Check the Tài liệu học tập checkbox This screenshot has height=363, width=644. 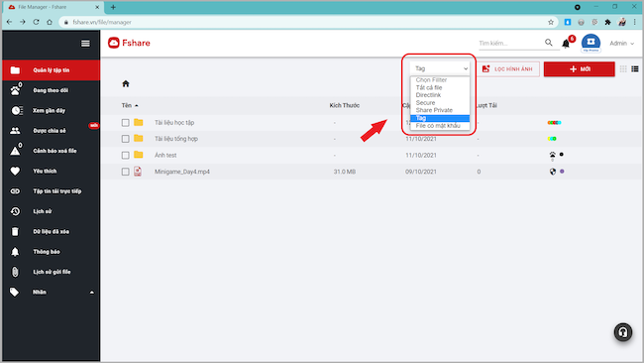(125, 123)
